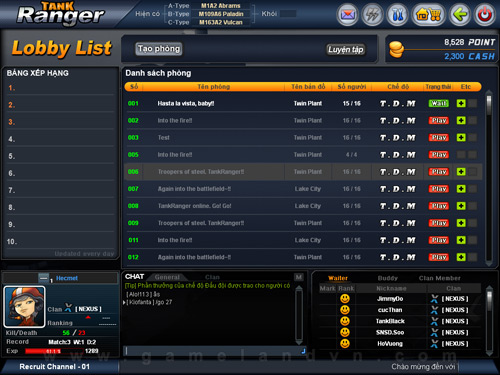Click the lightning bolt icon in top bar
This screenshot has width=500, height=375.
point(372,15)
